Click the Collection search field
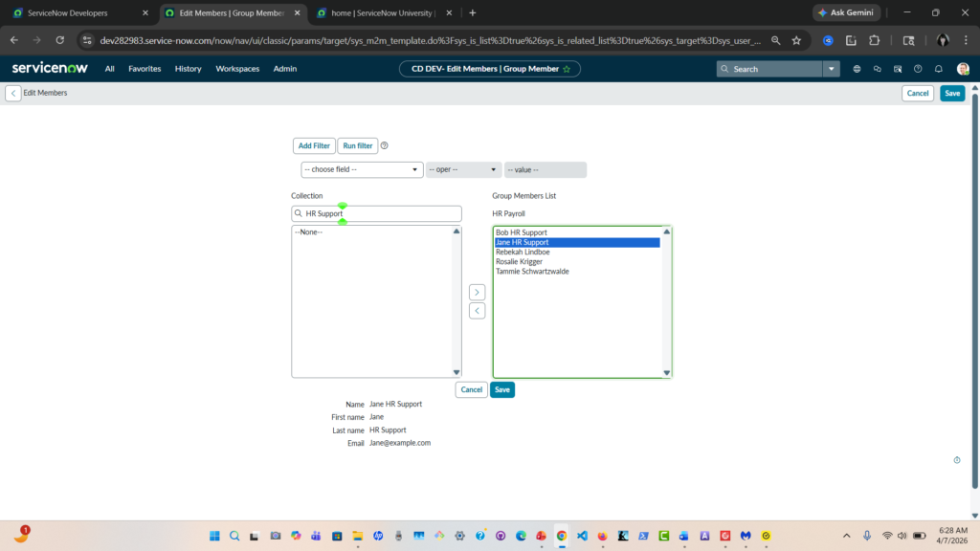This screenshot has width=980, height=551. pos(380,213)
